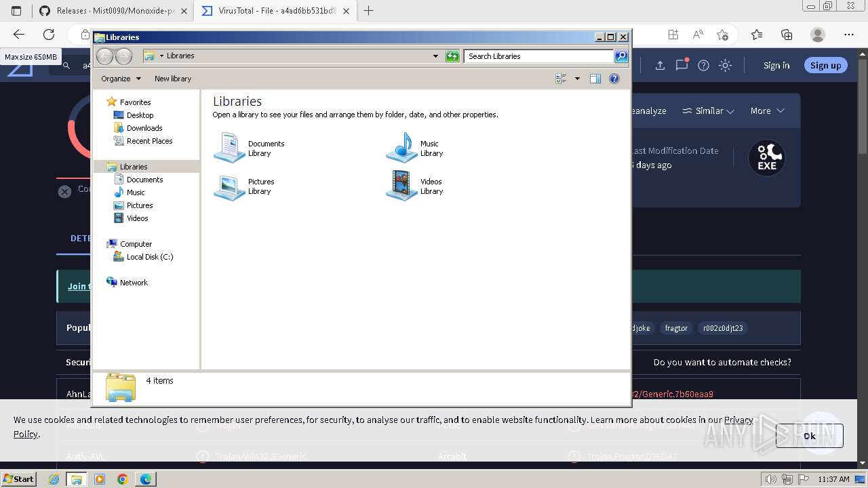Image resolution: width=868 pixels, height=488 pixels.
Task: Click the Back arrow in Libraries window
Action: tap(104, 56)
